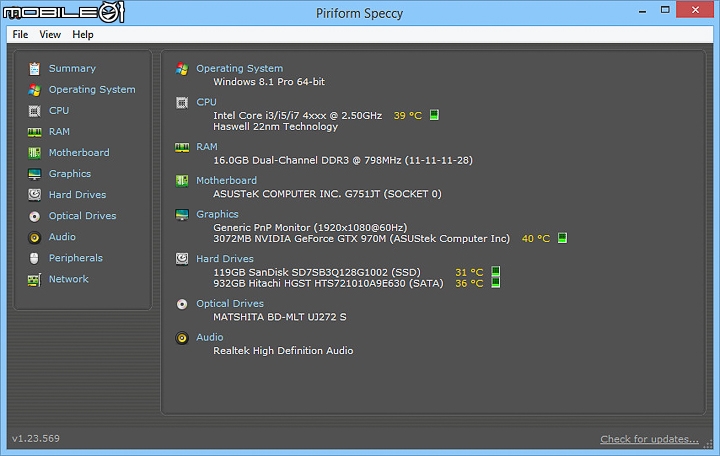This screenshot has width=720, height=456.
Task: Select Summary in the sidebar
Action: (x=73, y=68)
